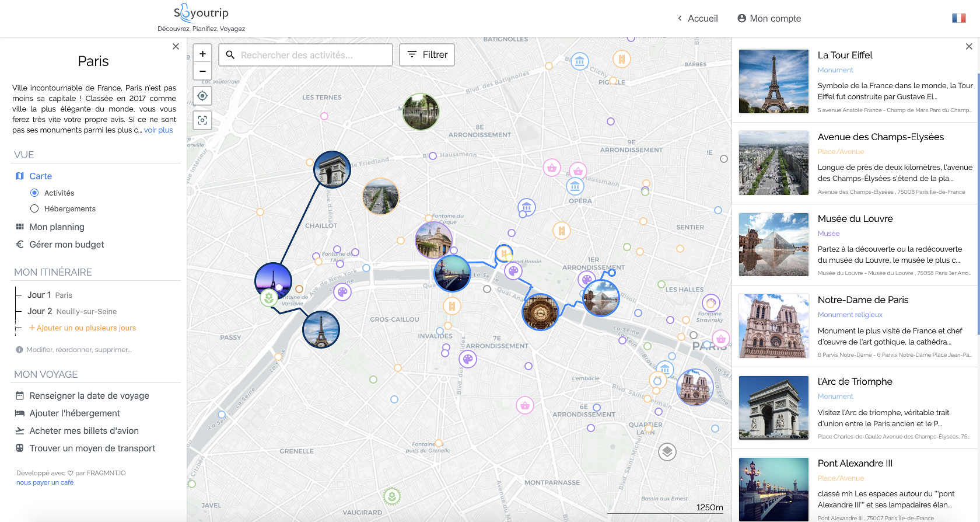Open Mon planning view
Viewport: 980px width, 522px height.
pyautogui.click(x=57, y=227)
